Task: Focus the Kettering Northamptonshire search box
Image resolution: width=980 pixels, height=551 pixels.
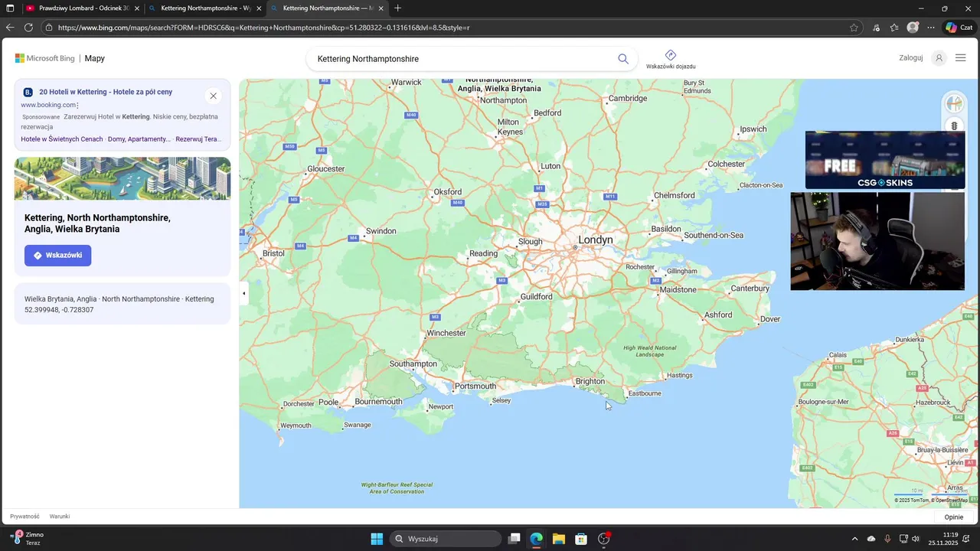Action: 463,59
